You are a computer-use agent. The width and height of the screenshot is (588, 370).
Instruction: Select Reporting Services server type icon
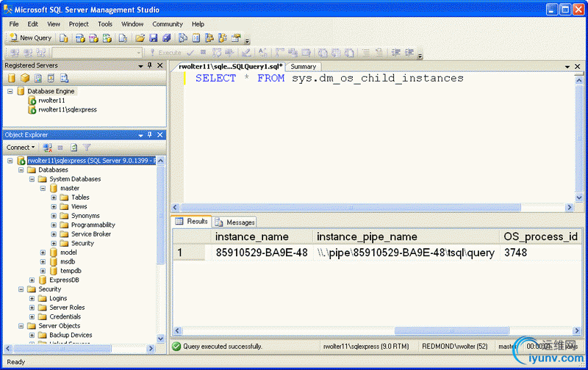click(x=38, y=78)
